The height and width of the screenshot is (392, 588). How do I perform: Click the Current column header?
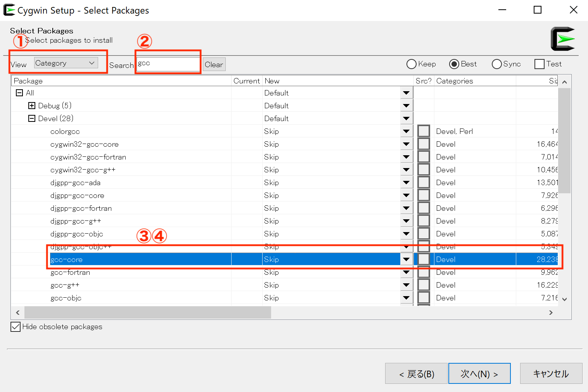247,81
